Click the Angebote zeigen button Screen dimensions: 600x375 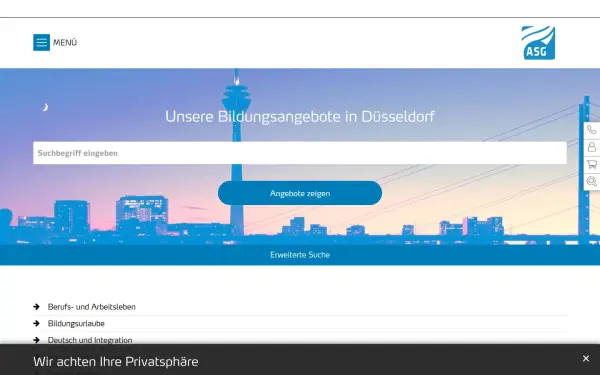click(x=300, y=193)
